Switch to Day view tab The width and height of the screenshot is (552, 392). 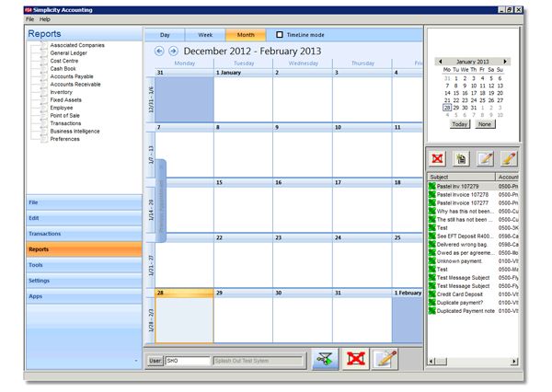(x=165, y=35)
